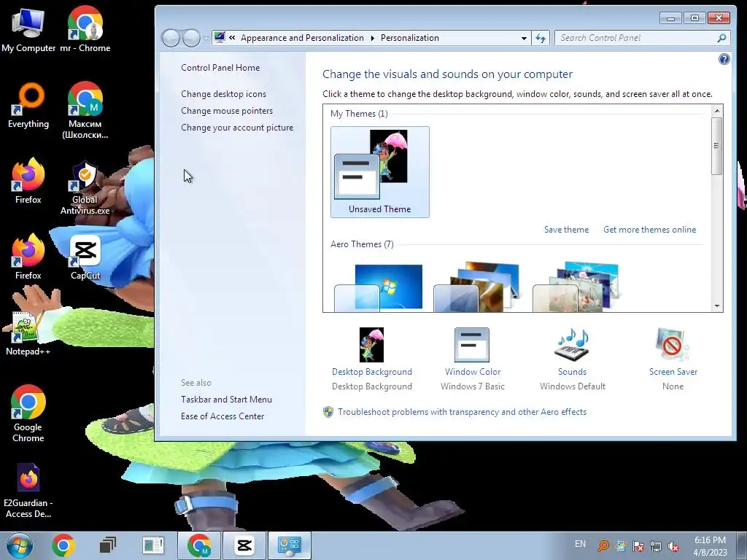Open the recent pages dropdown arrow
Viewport: 747px width, 560px height.
pos(206,38)
